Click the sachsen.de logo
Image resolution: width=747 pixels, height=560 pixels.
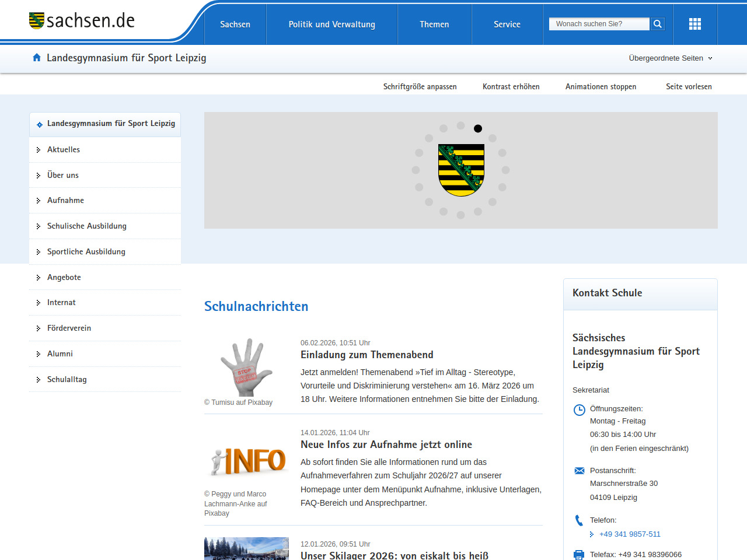pyautogui.click(x=82, y=21)
